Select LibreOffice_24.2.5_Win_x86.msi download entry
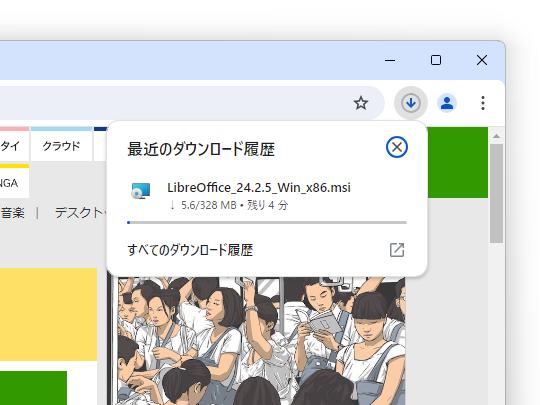 coord(267,195)
